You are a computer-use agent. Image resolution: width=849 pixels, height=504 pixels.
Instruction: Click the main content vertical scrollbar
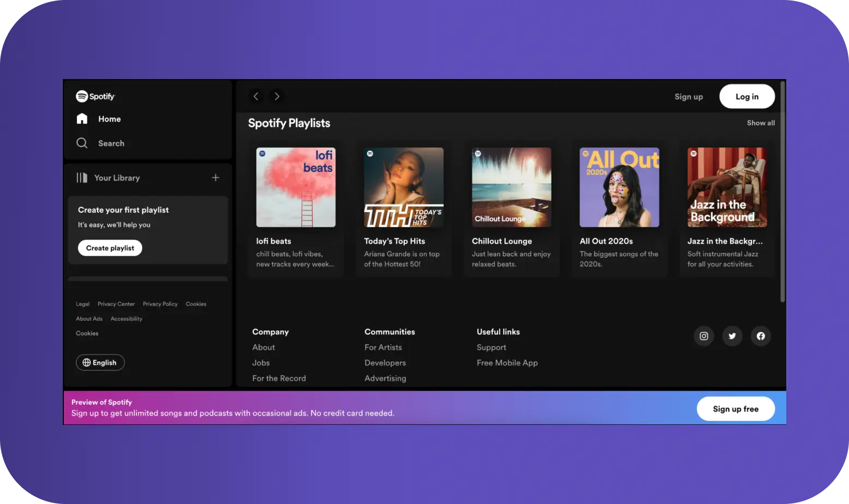coord(782,191)
